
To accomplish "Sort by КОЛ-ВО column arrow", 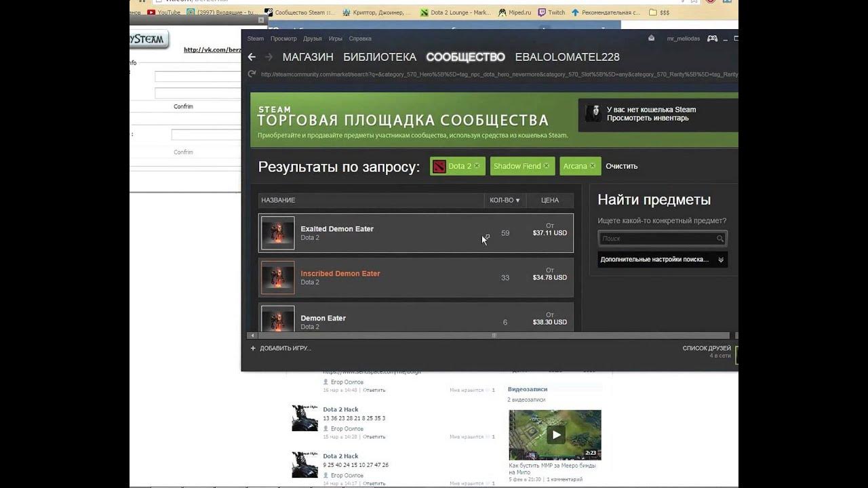I will click(518, 201).
